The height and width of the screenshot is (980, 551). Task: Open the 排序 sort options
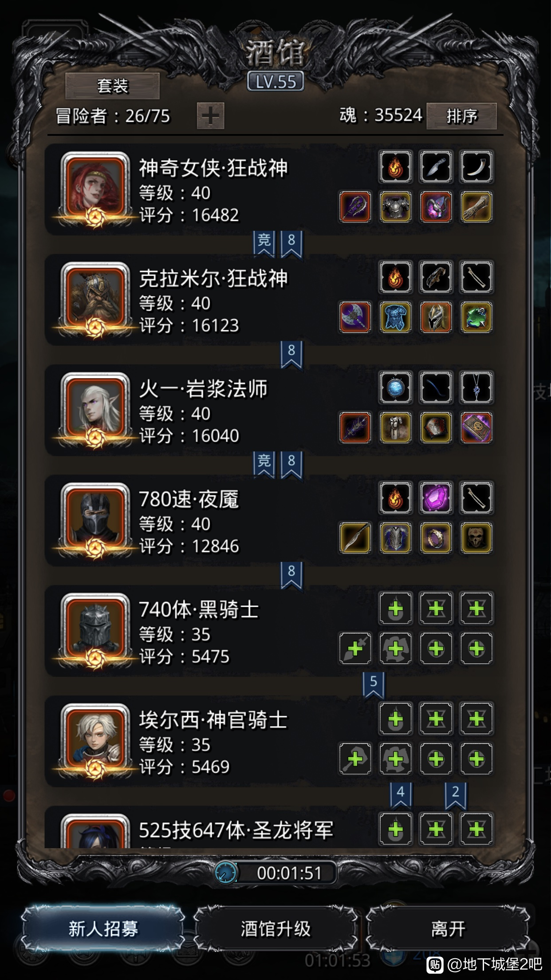coord(461,116)
